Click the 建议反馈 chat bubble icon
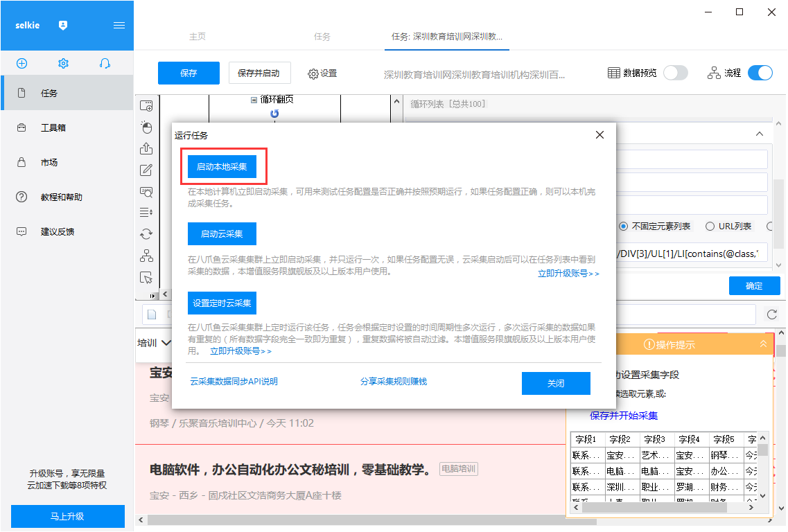Screen dimensions: 788x532 point(21,231)
